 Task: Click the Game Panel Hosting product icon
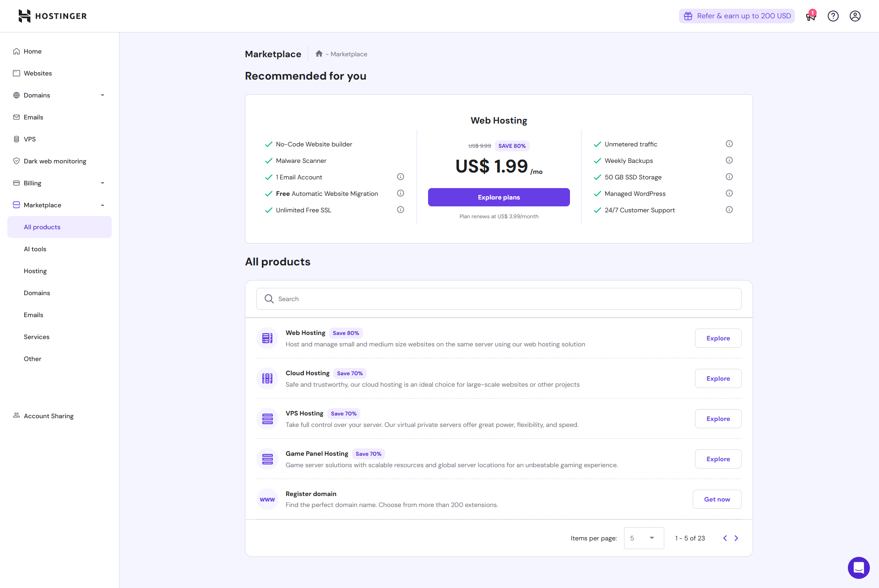click(x=267, y=459)
